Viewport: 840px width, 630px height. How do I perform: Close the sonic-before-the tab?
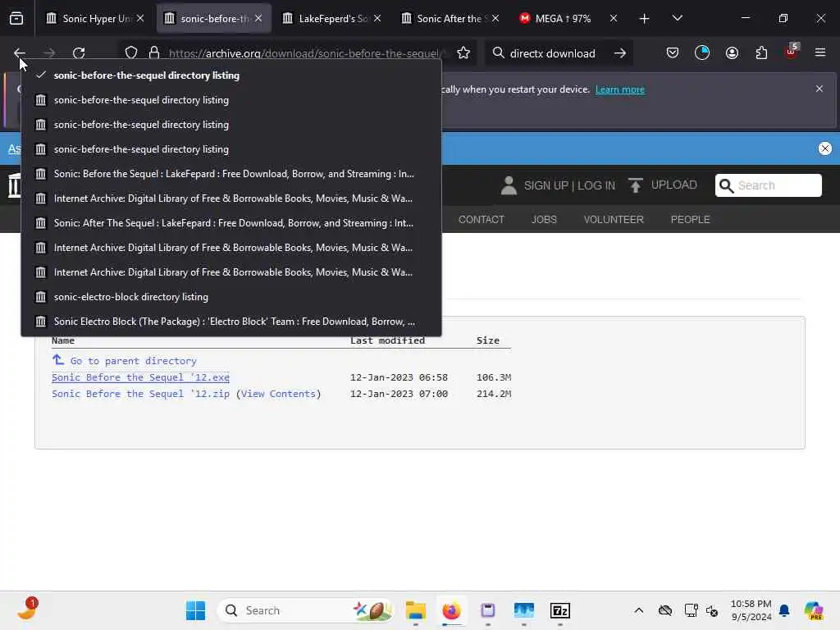coord(258,18)
